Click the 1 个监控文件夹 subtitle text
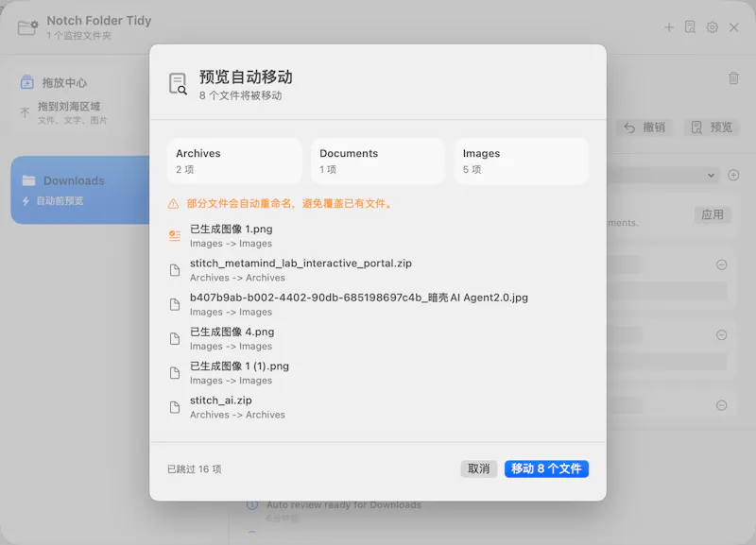 pos(79,36)
